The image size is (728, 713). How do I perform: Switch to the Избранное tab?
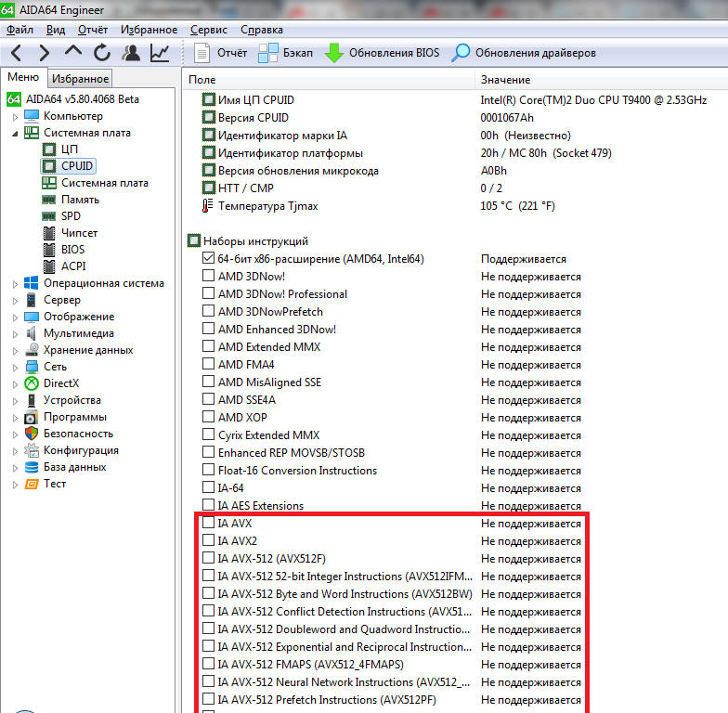80,78
